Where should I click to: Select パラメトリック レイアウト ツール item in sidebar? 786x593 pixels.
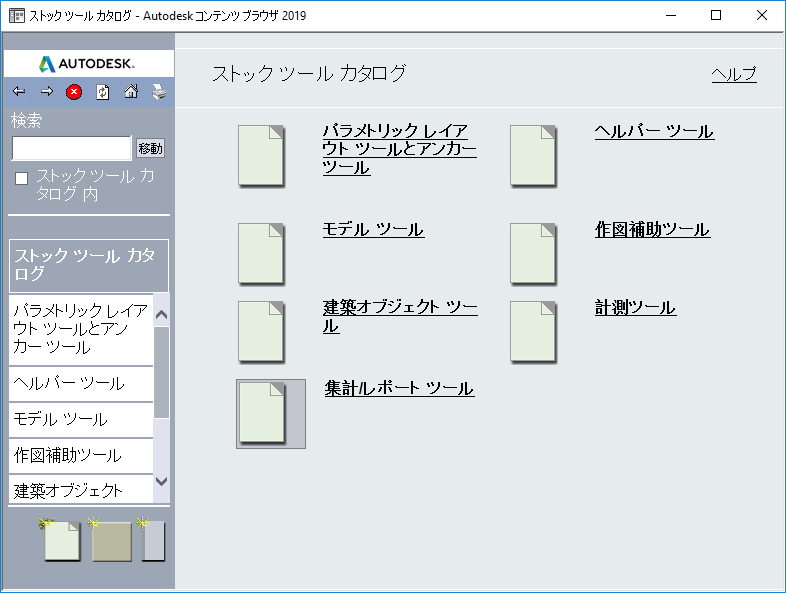pos(81,329)
